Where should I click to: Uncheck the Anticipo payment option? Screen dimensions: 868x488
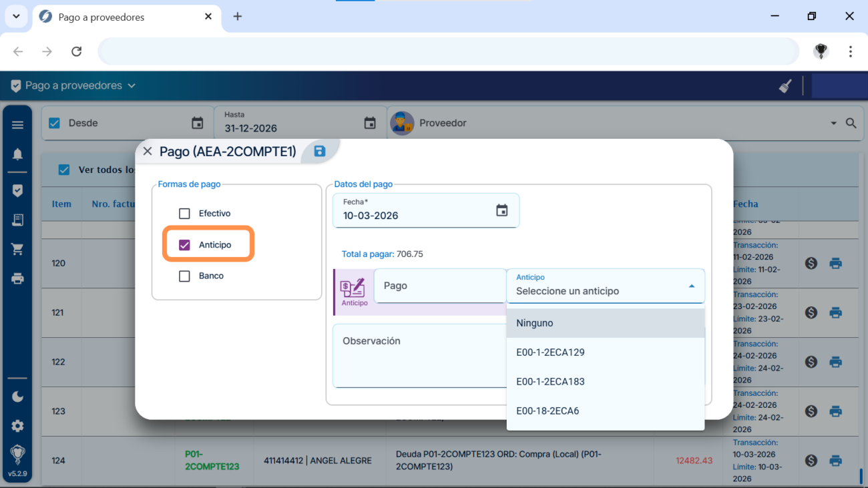185,245
